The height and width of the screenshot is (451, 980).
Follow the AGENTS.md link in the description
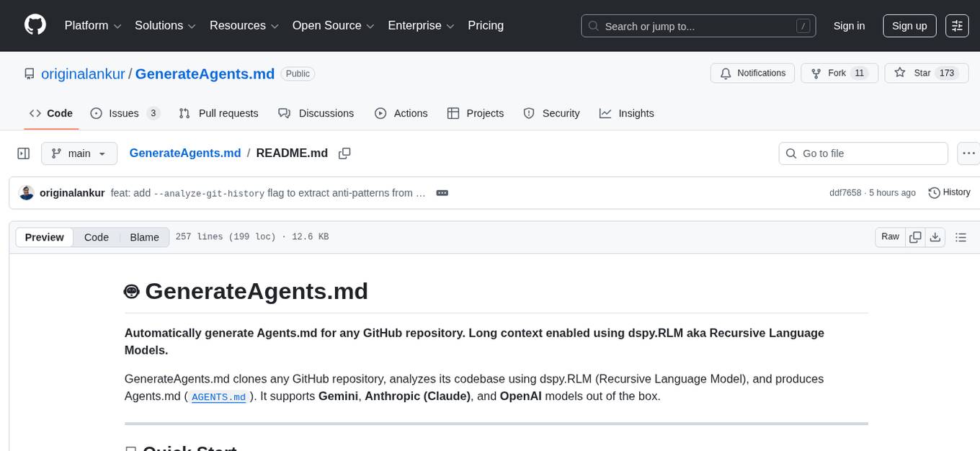[218, 397]
